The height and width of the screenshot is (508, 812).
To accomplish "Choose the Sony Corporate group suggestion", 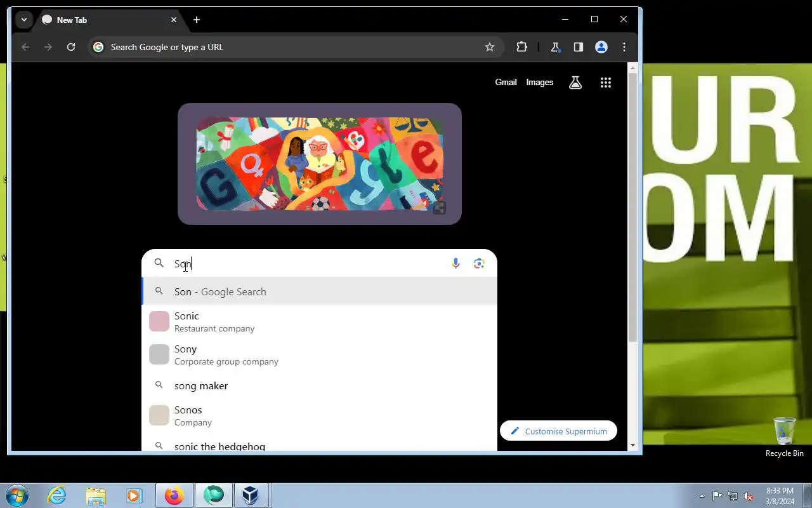I will pyautogui.click(x=320, y=355).
